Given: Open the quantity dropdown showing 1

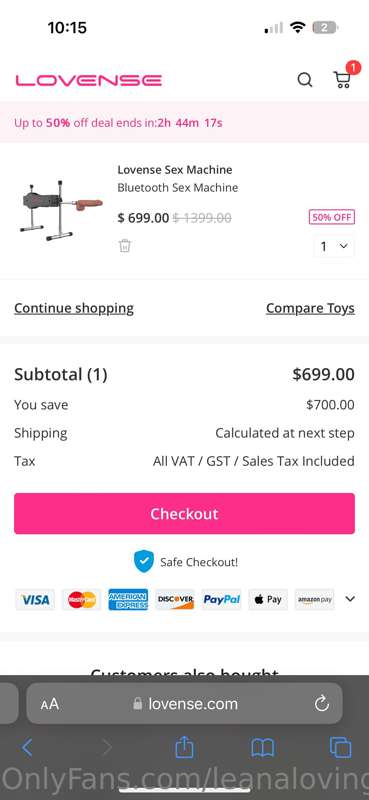Looking at the screenshot, I should coord(334,246).
